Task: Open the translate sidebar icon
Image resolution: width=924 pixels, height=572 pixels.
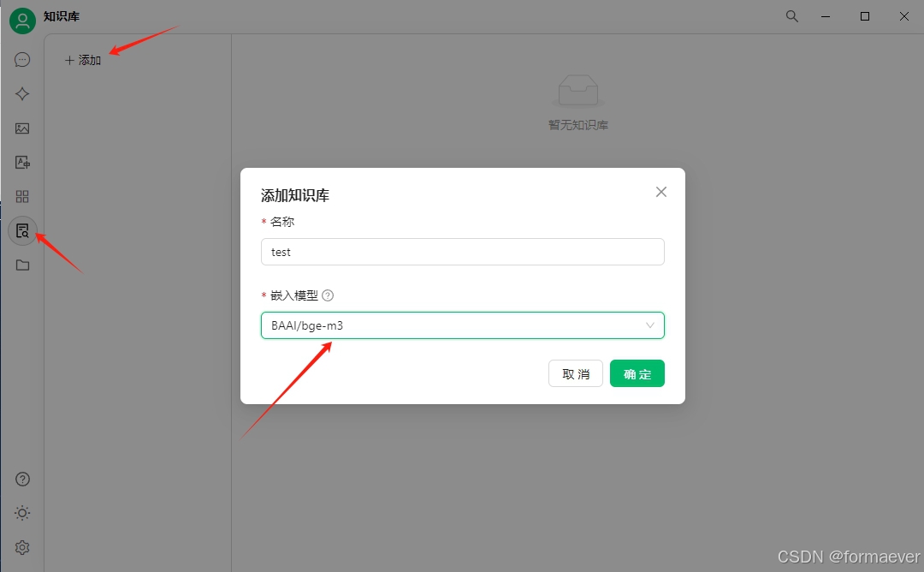Action: tap(22, 162)
